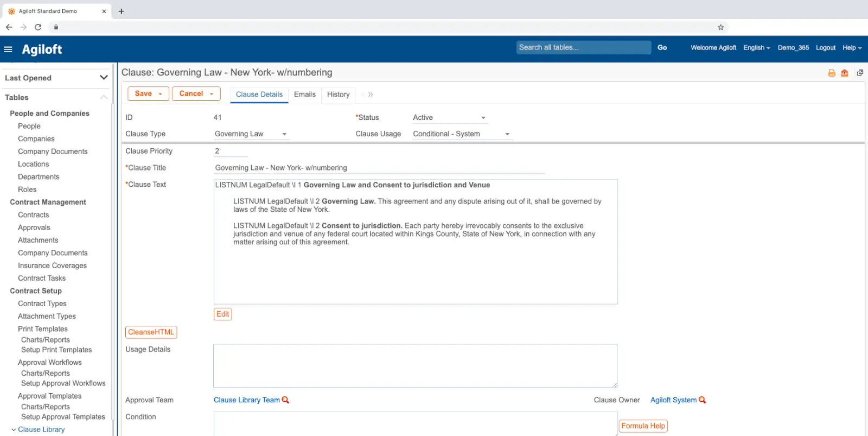The width and height of the screenshot is (868, 436).
Task: Open record in new window icon
Action: [860, 73]
